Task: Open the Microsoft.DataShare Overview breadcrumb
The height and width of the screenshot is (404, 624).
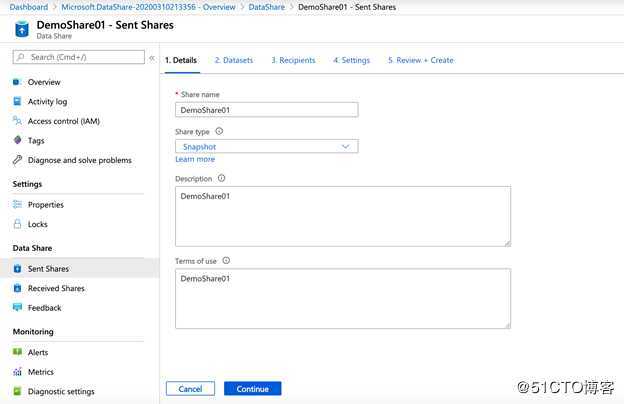Action: (148, 7)
